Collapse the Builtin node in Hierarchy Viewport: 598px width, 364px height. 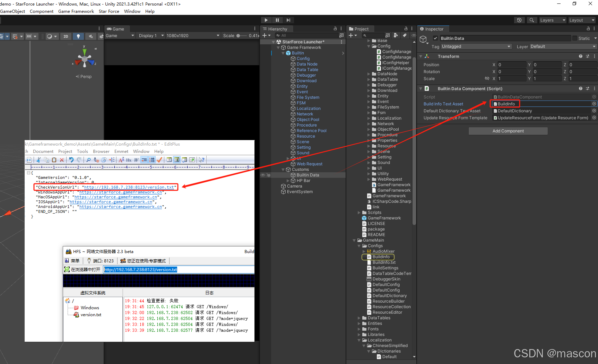[x=283, y=53]
